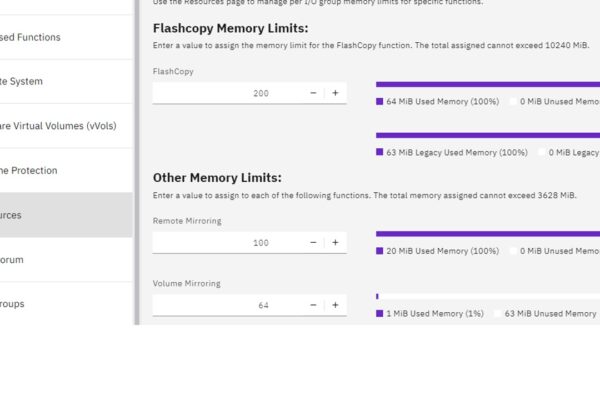Click the purple 64 MiB Used Memory legend square

[380, 101]
